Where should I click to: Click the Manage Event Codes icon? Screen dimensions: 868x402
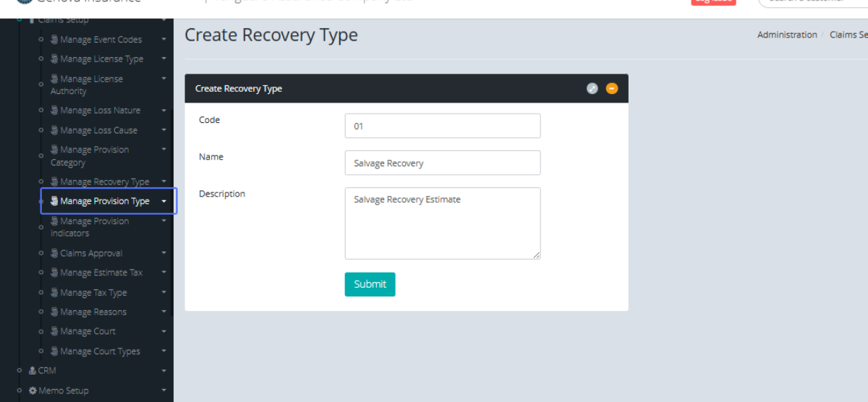(x=54, y=40)
